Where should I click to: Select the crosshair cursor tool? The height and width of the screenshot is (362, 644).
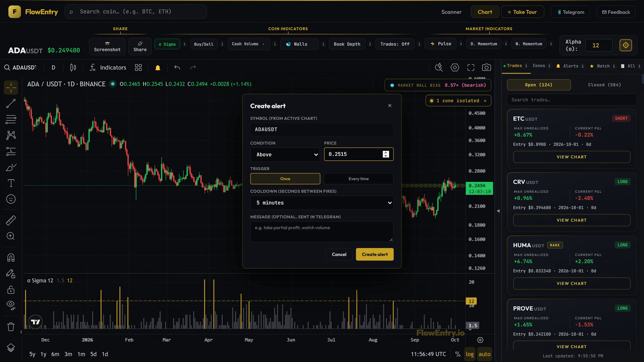(11, 88)
